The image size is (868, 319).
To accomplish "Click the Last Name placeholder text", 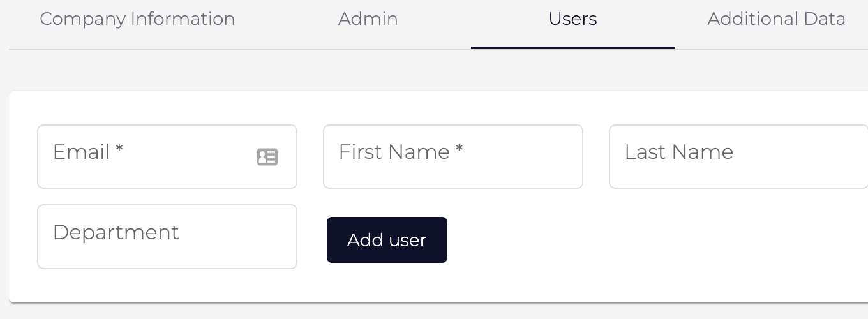I will [x=679, y=152].
